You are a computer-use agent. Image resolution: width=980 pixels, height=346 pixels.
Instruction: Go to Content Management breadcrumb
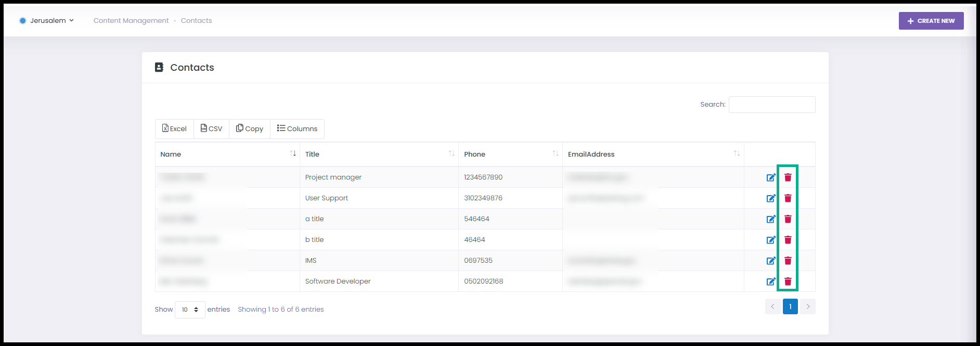point(131,20)
